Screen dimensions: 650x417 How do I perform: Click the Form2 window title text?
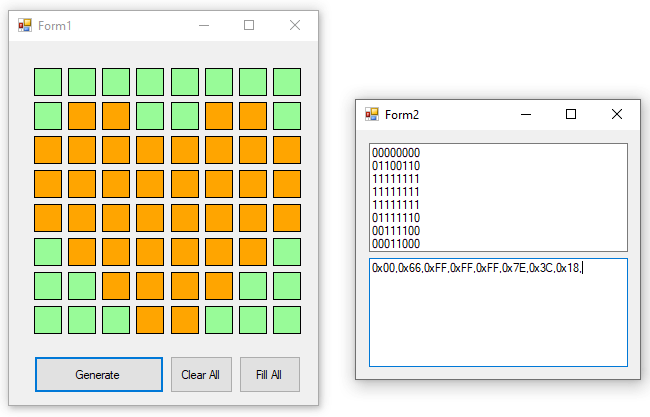(x=402, y=114)
